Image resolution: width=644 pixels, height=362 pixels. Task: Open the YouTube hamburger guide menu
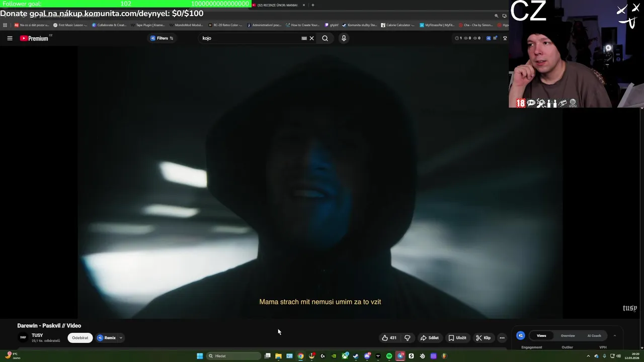coord(10,38)
